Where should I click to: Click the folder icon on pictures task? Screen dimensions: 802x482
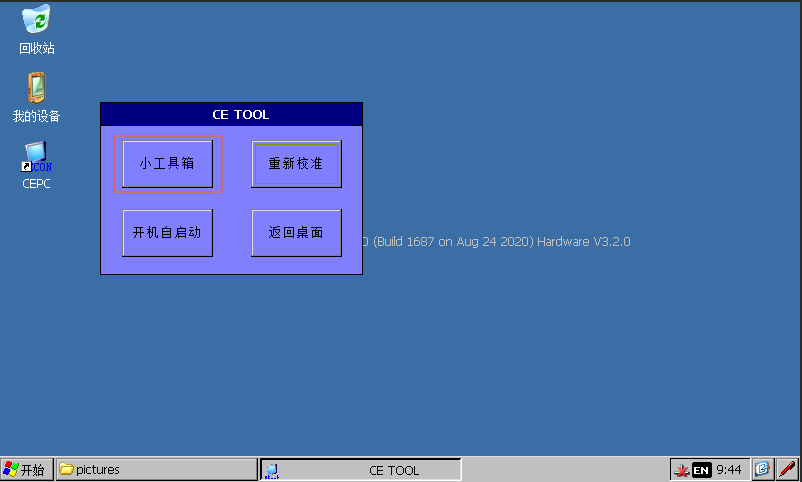pyautogui.click(x=67, y=470)
